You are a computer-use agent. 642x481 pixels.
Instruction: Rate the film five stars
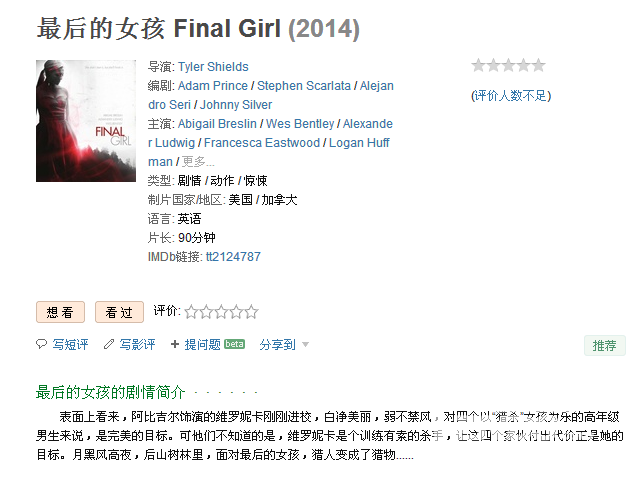(x=251, y=312)
